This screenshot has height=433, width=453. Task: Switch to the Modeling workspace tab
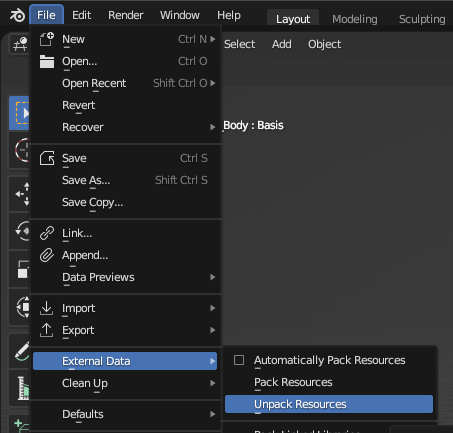(x=355, y=19)
